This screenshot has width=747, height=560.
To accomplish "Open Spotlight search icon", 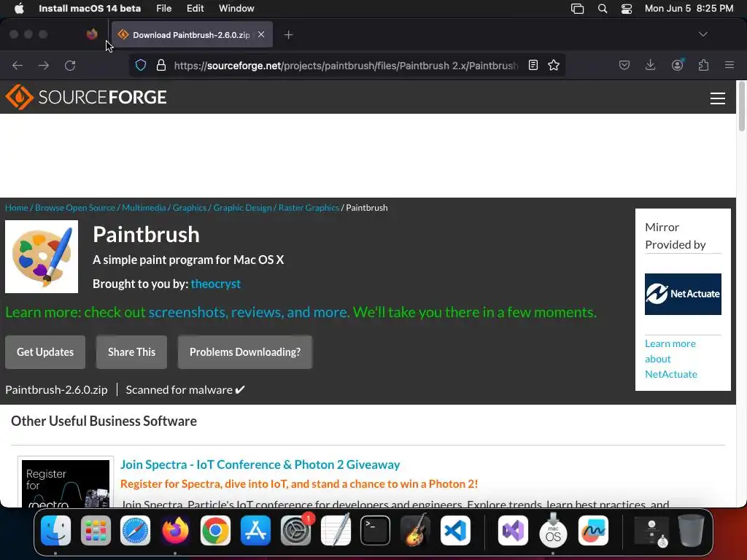I will tap(602, 9).
